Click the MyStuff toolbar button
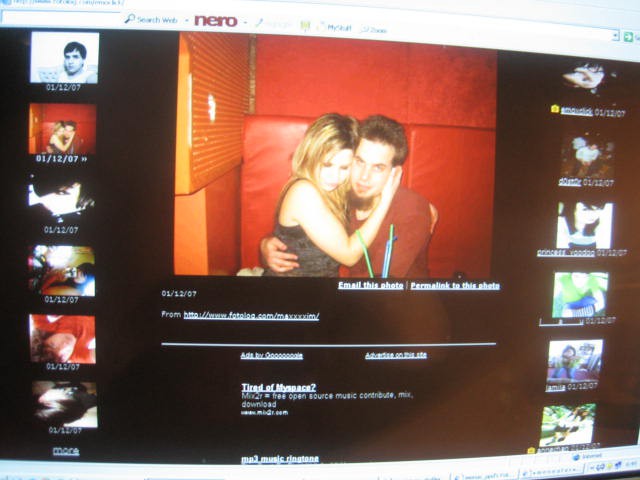 [335, 28]
